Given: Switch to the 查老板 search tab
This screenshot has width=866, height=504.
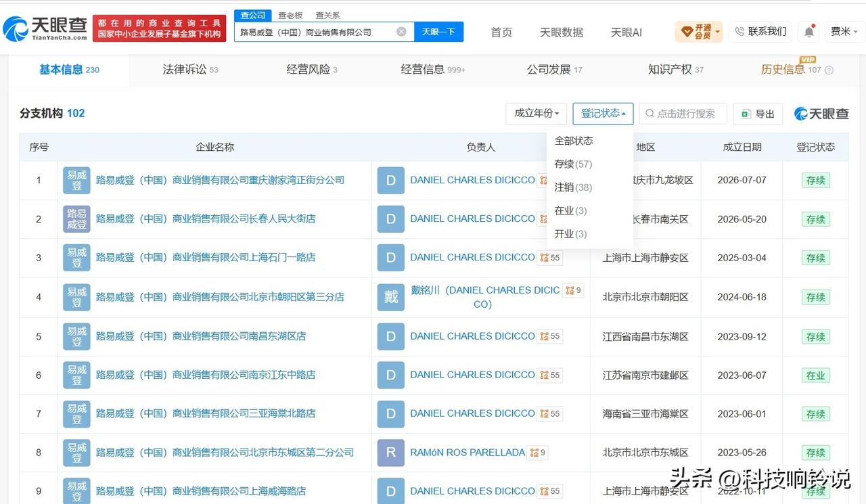Looking at the screenshot, I should 290,15.
